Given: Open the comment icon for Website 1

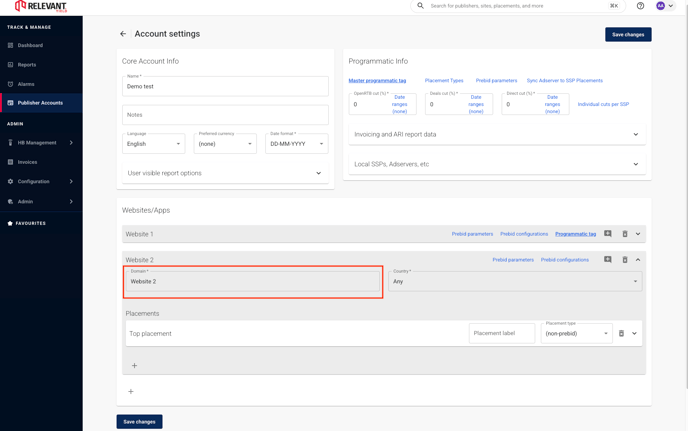Looking at the screenshot, I should pos(608,234).
